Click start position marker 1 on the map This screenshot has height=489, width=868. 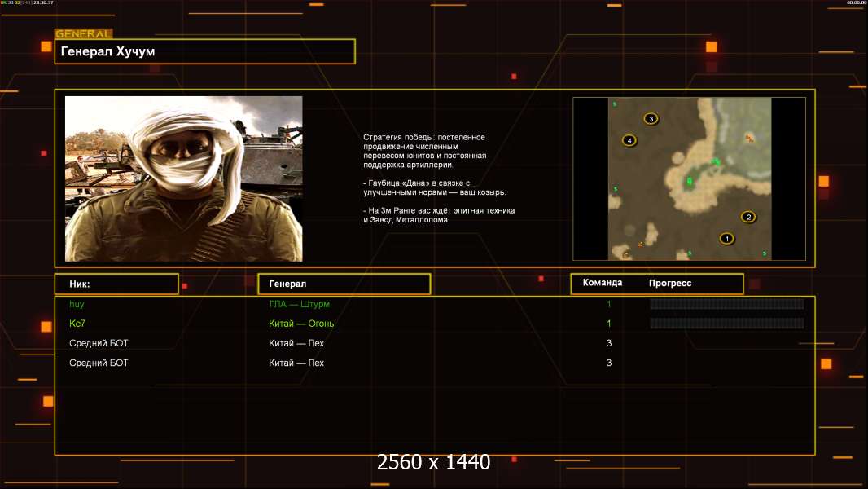[727, 239]
